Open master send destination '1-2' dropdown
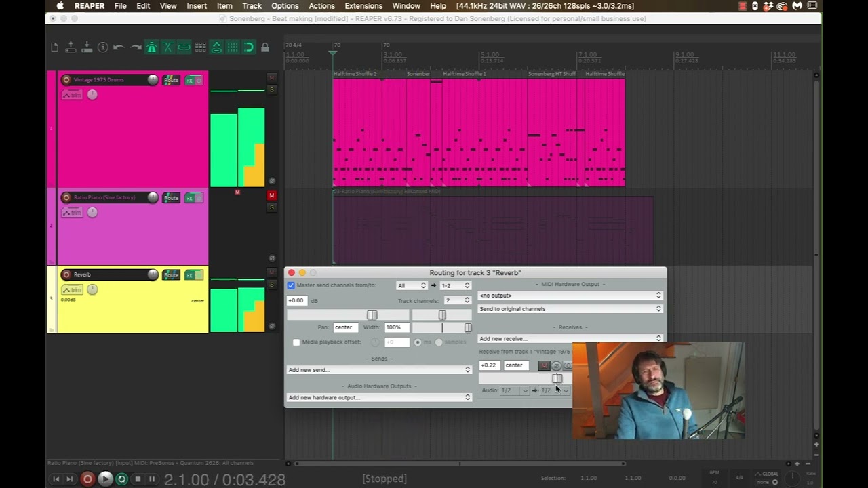Screen dimensions: 868x488 click(x=455, y=285)
